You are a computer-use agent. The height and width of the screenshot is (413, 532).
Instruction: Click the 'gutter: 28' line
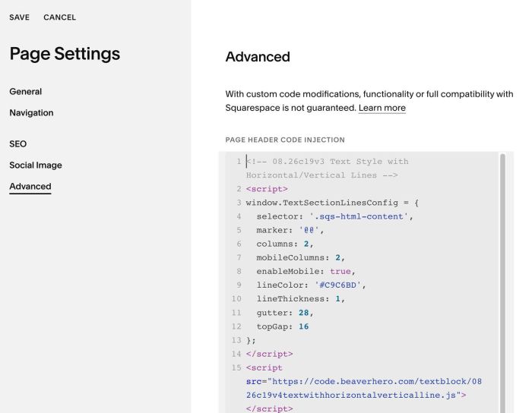(x=285, y=313)
